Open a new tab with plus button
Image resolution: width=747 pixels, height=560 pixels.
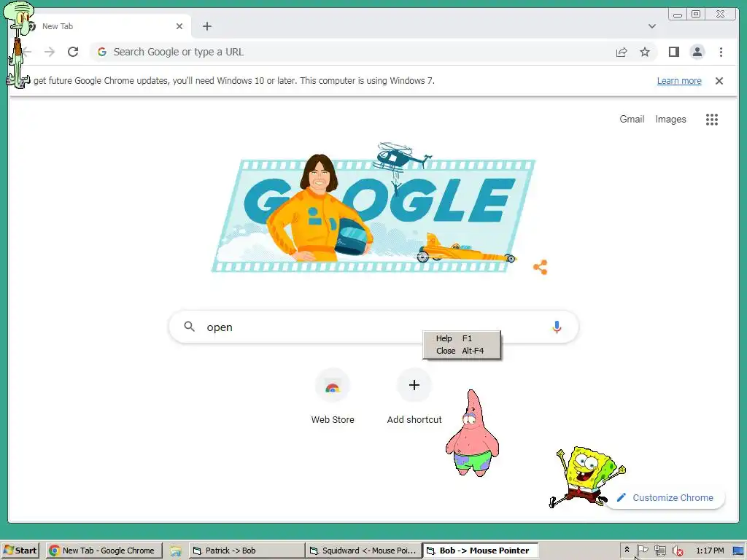(x=206, y=26)
